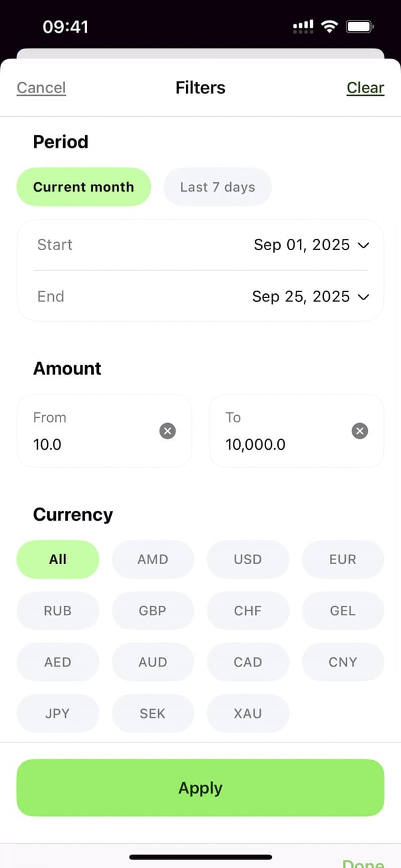Toggle the All currency filter
The image size is (401, 868).
pyautogui.click(x=58, y=559)
